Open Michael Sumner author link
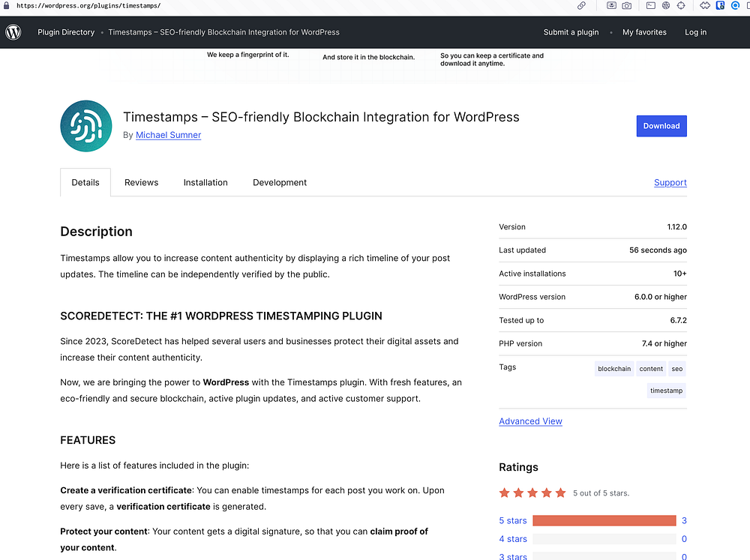 click(x=168, y=135)
